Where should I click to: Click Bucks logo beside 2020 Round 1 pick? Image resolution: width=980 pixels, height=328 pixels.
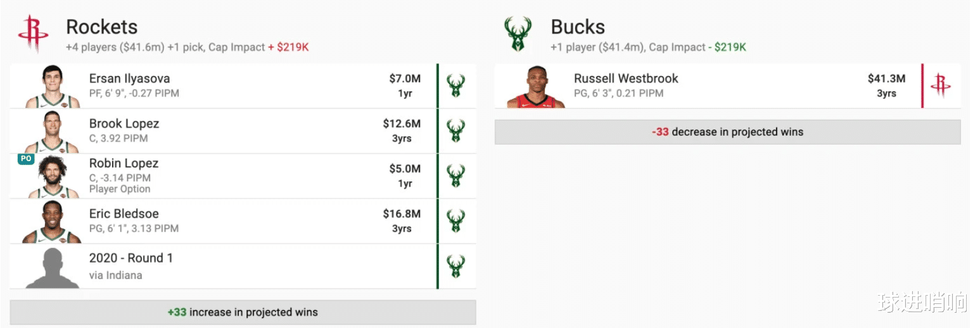(x=455, y=266)
